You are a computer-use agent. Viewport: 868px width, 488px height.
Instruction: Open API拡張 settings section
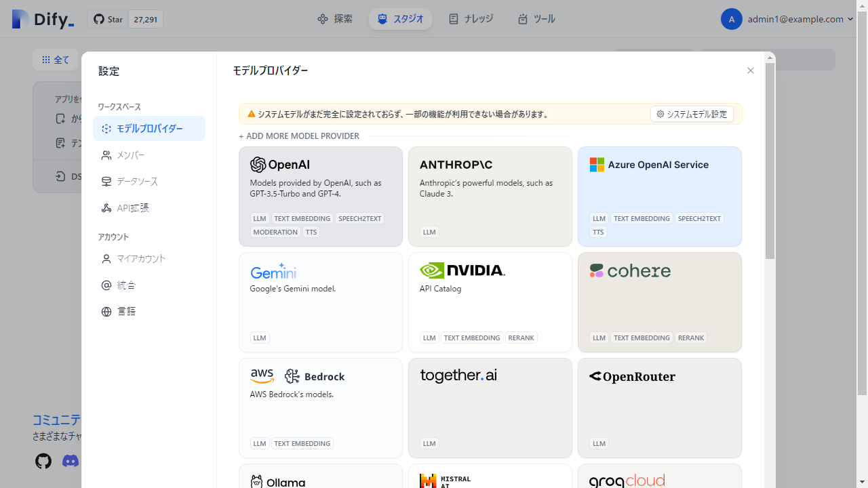pyautogui.click(x=149, y=208)
